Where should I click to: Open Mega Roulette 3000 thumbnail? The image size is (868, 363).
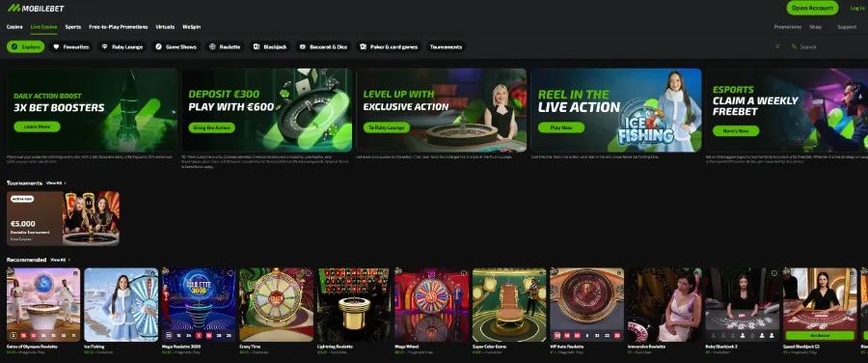199,305
